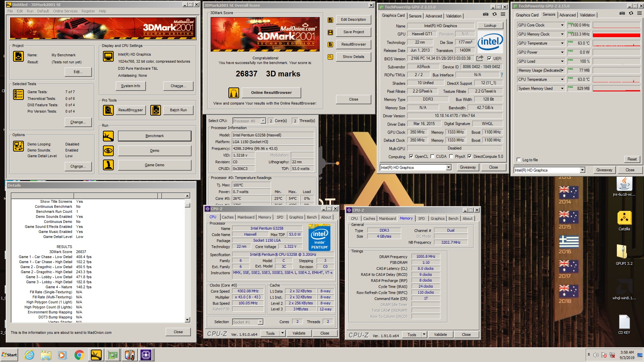This screenshot has height=362, width=644.
Task: Click the Edit Description icon in score window
Action: pos(330,20)
